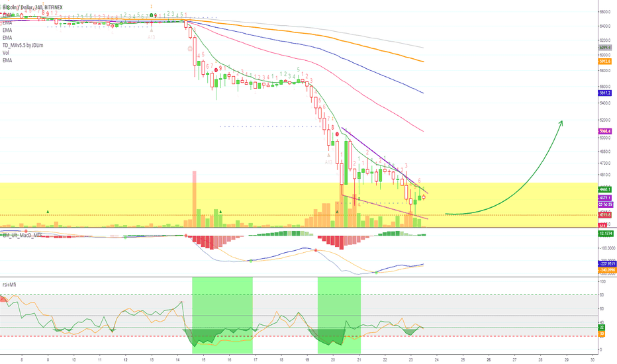
Task: Click the magenta 5068.4 EMA price tag
Action: [605, 131]
